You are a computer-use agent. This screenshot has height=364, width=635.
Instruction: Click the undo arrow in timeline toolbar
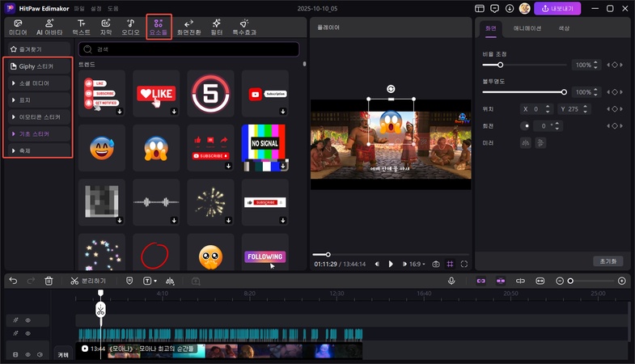tap(13, 281)
